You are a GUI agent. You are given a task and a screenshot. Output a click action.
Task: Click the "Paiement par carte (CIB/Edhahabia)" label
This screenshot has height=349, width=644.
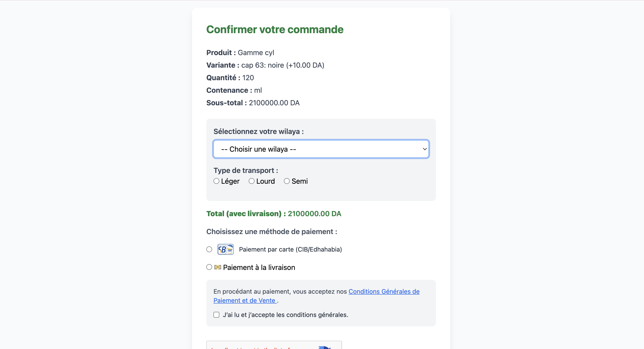tap(290, 249)
